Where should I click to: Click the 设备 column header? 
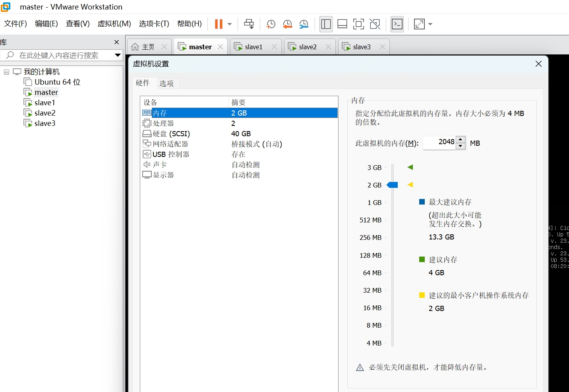coord(185,102)
